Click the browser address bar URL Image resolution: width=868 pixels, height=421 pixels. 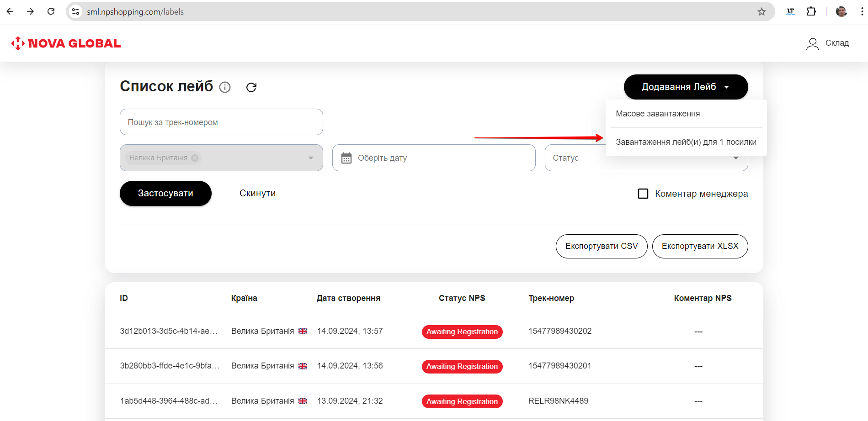point(135,12)
